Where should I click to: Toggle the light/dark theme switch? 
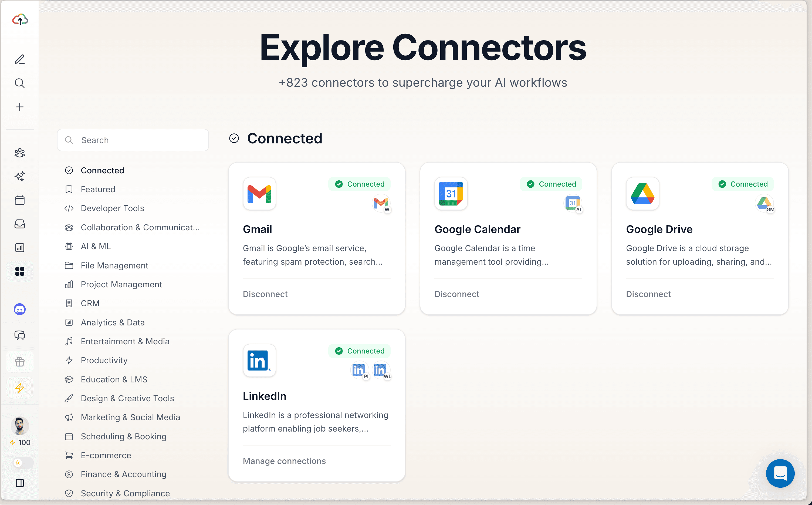19,463
